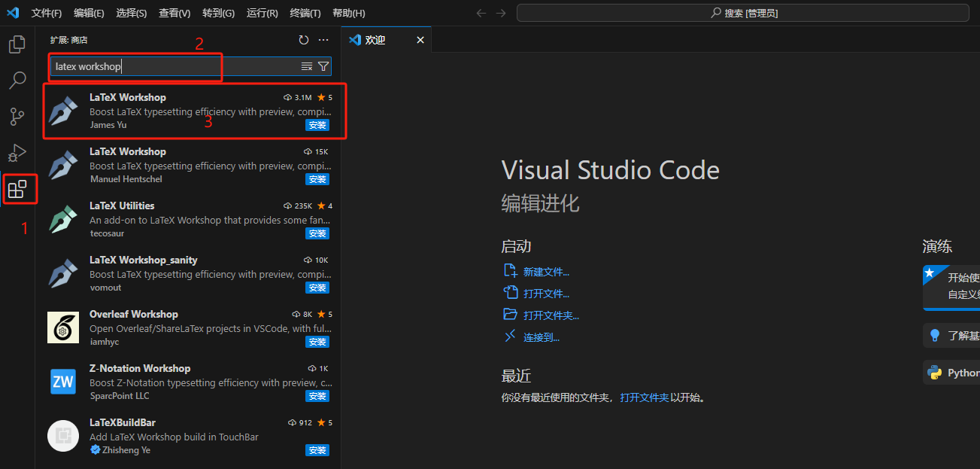Open LaTeX Workshop by James Yu icon
This screenshot has height=469, width=980.
point(63,111)
